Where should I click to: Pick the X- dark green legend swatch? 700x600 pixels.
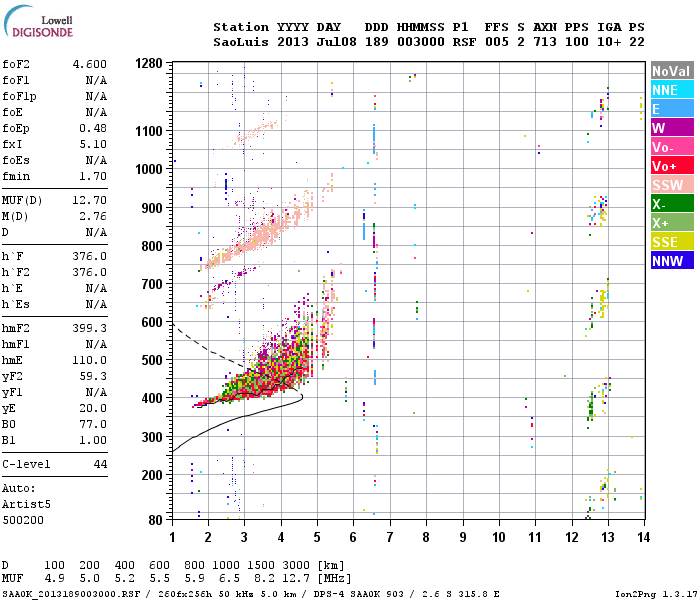click(672, 204)
